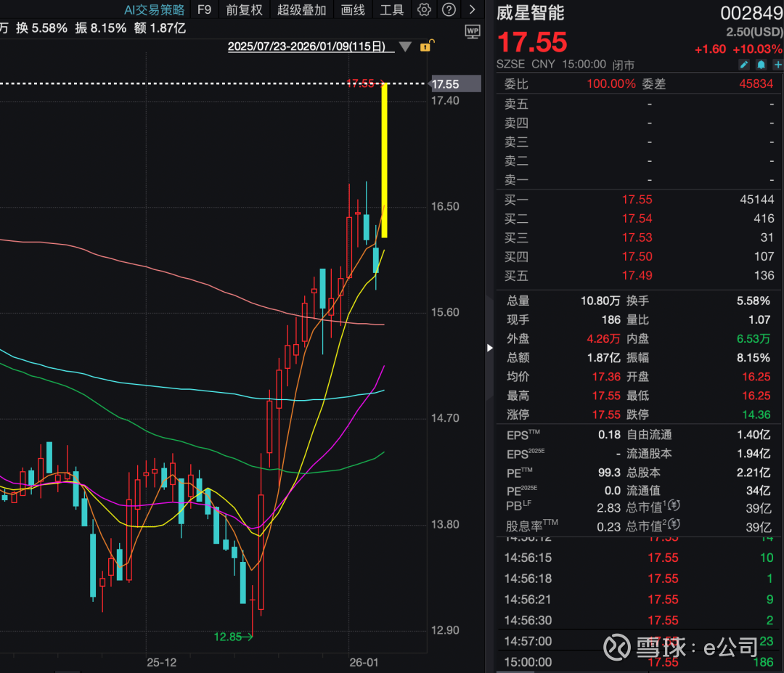Click the 量比 1.07 value
This screenshot has height=673, width=784.
[x=759, y=320]
